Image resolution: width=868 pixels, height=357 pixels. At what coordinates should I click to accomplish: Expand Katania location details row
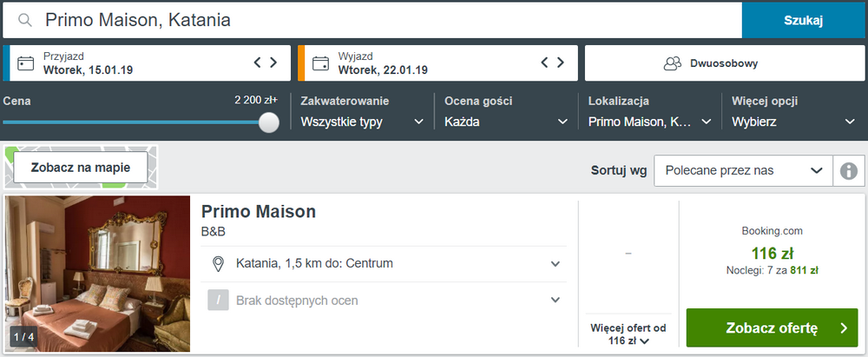385,264
